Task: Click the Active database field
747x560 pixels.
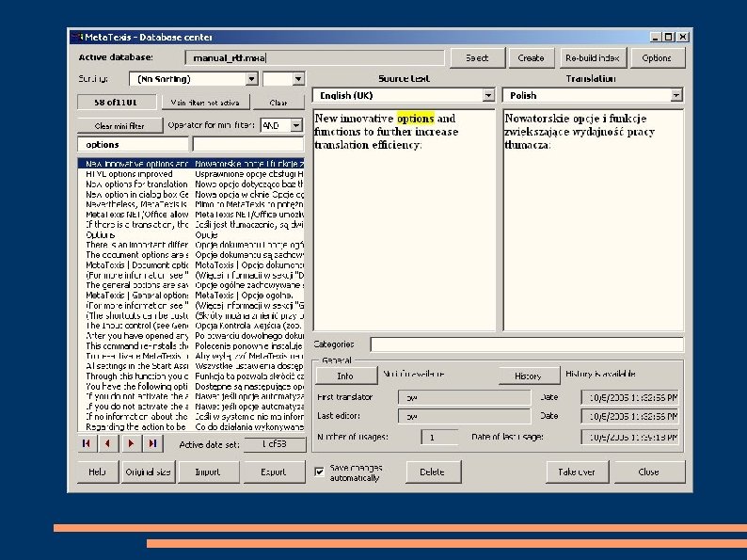Action: click(x=314, y=58)
